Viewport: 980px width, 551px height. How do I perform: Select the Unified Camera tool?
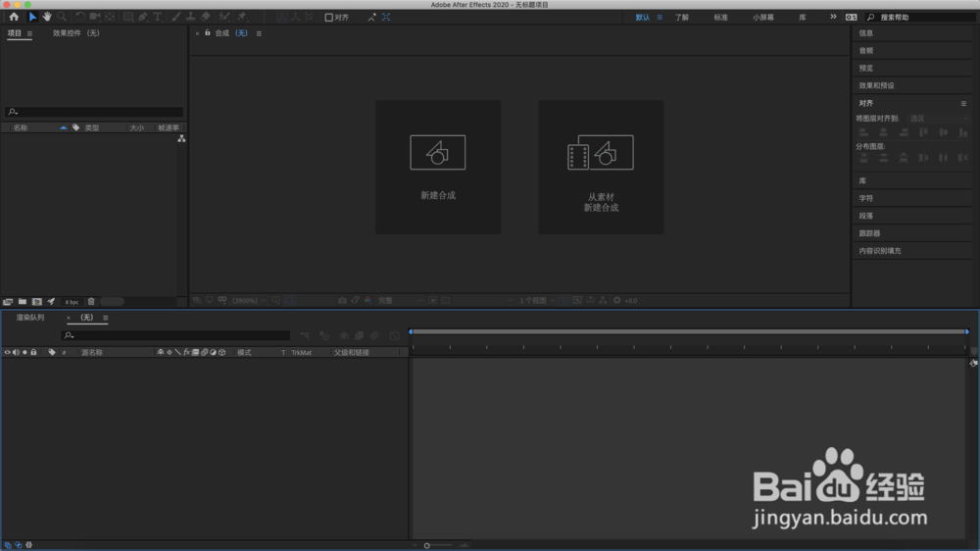[x=95, y=17]
